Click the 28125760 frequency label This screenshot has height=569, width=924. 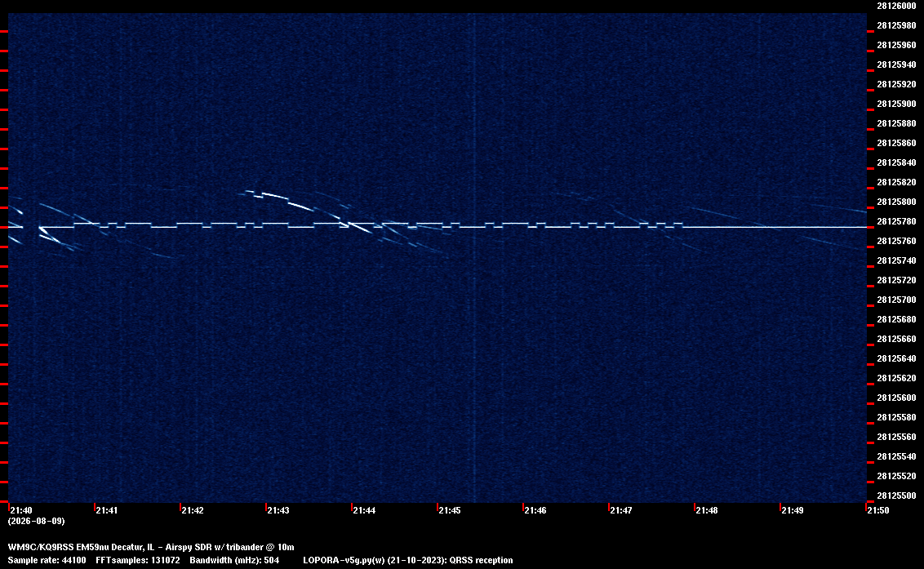click(896, 241)
